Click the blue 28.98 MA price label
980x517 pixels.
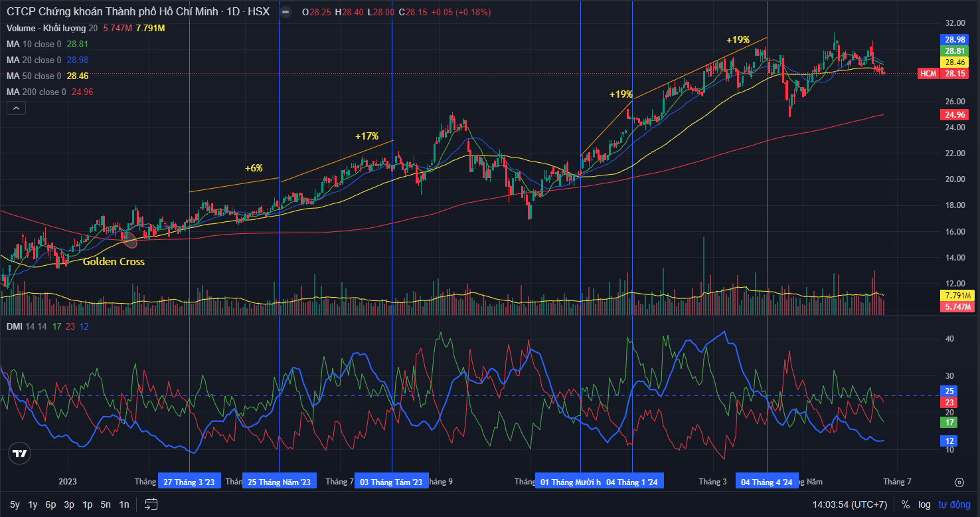(955, 40)
